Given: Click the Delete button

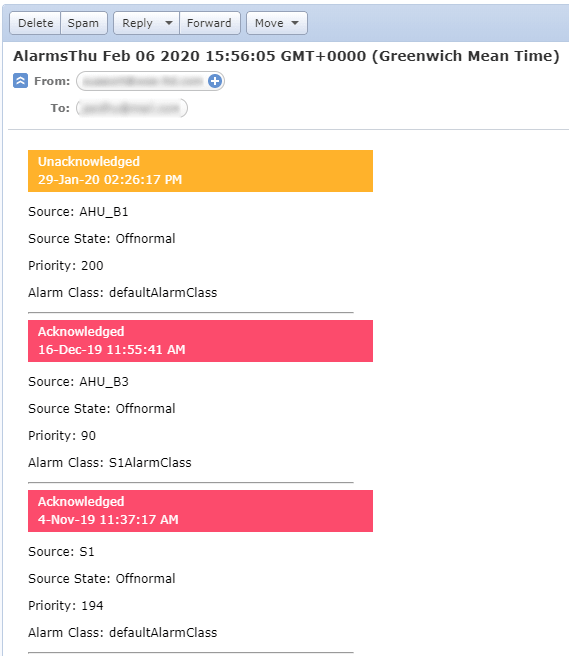Looking at the screenshot, I should (x=36, y=23).
